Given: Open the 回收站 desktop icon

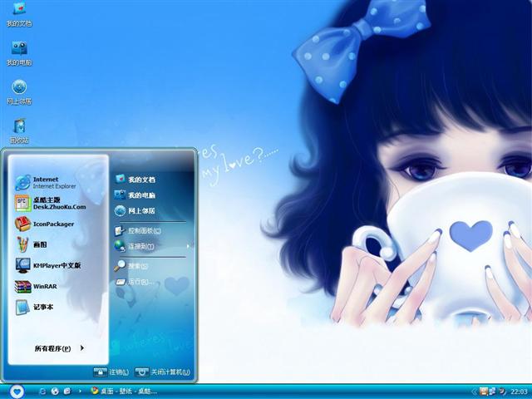Looking at the screenshot, I should point(19,131).
